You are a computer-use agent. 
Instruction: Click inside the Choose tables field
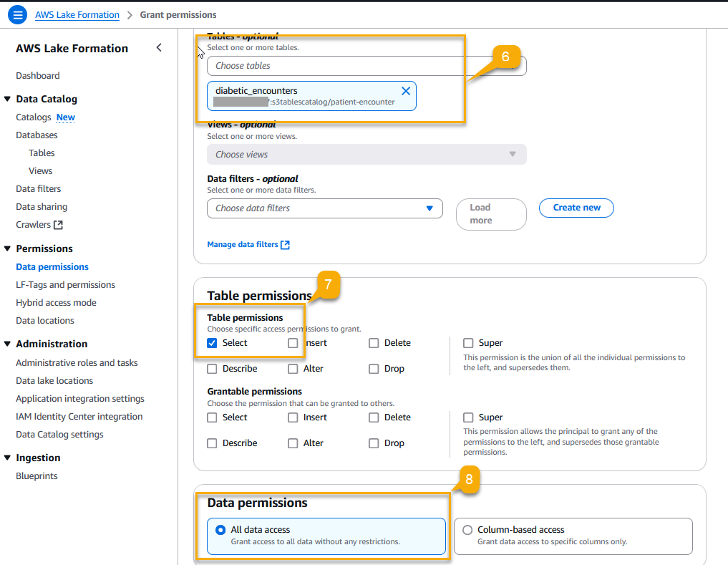click(x=322, y=65)
